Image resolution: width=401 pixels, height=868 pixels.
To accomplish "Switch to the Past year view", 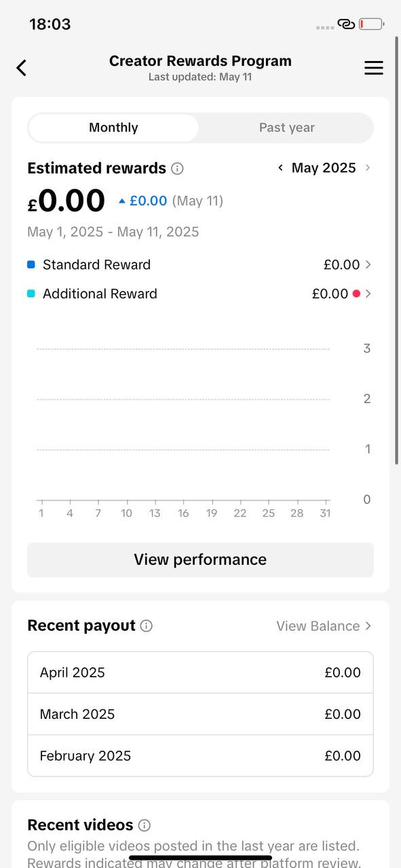I will 287,127.
